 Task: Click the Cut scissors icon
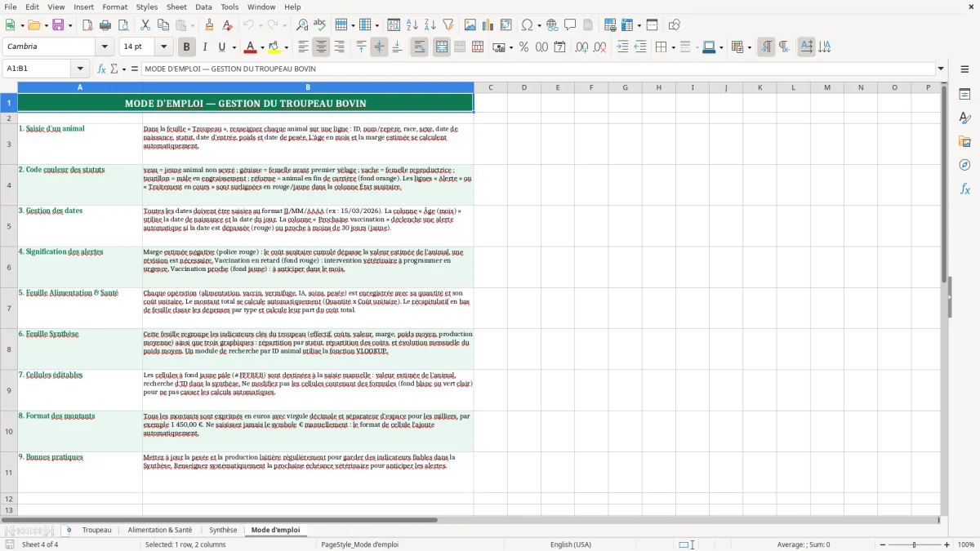pyautogui.click(x=145, y=25)
